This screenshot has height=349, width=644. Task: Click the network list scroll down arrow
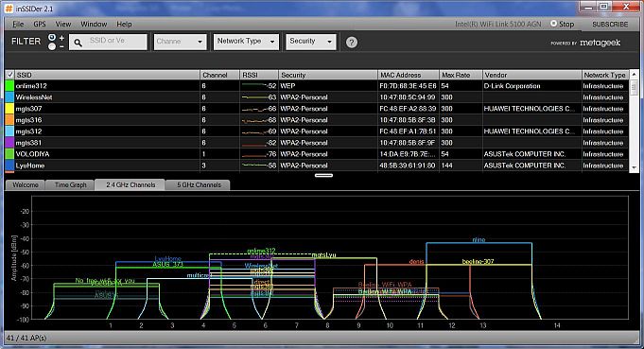pyautogui.click(x=634, y=167)
